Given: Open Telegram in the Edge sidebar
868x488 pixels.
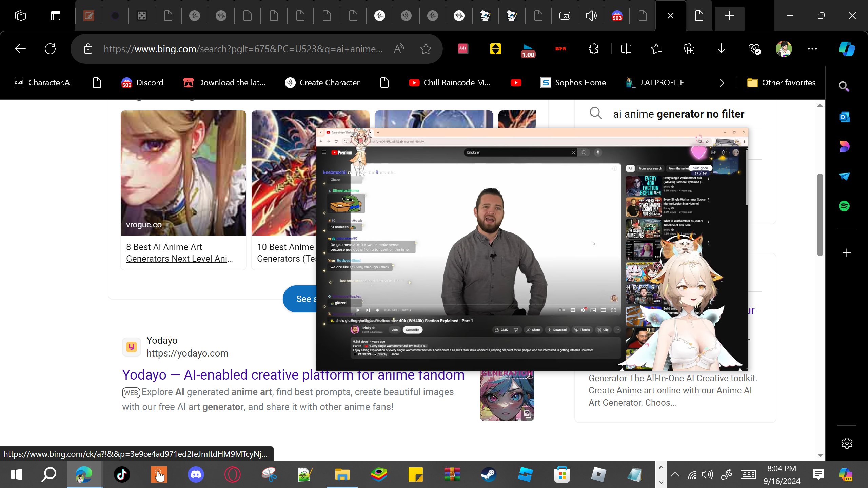Looking at the screenshot, I should [844, 176].
